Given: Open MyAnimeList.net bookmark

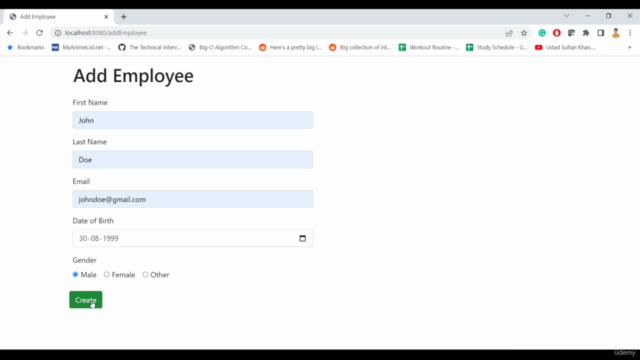Looking at the screenshot, I should point(81,47).
